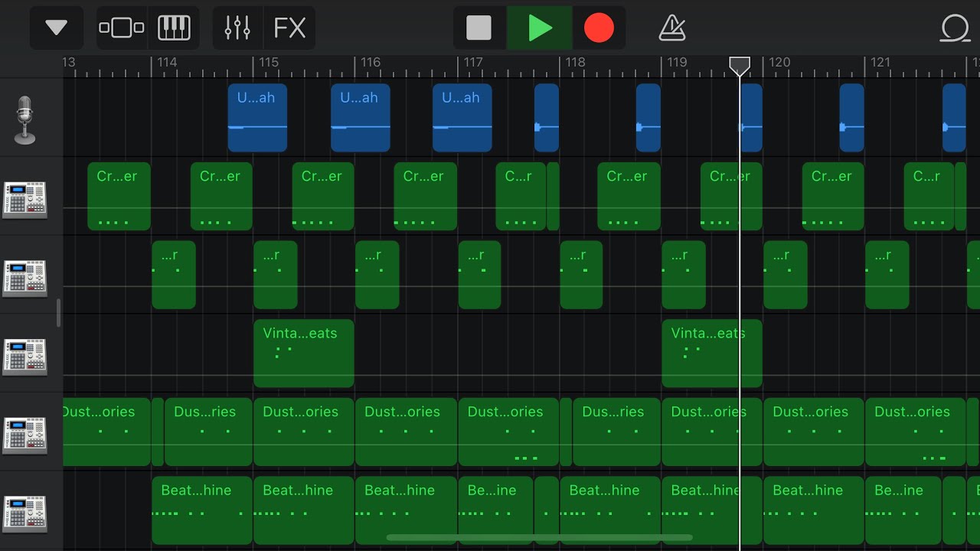
Task: Select Dust...ories region starting at bar 120
Action: (814, 432)
